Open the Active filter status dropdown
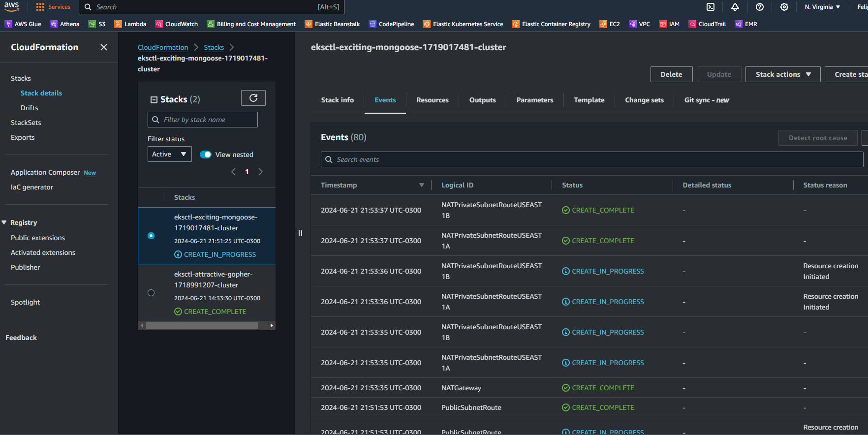 (169, 154)
